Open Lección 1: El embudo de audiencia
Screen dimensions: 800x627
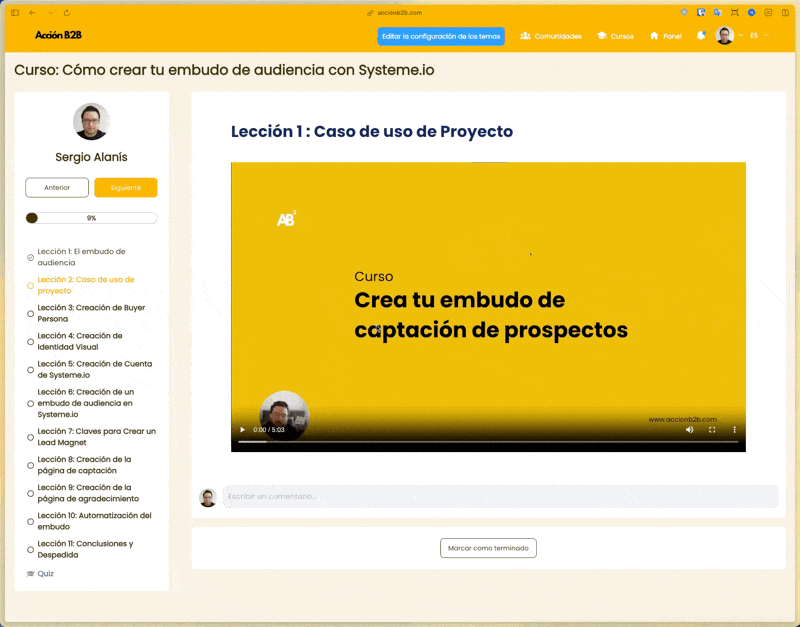[x=82, y=257]
